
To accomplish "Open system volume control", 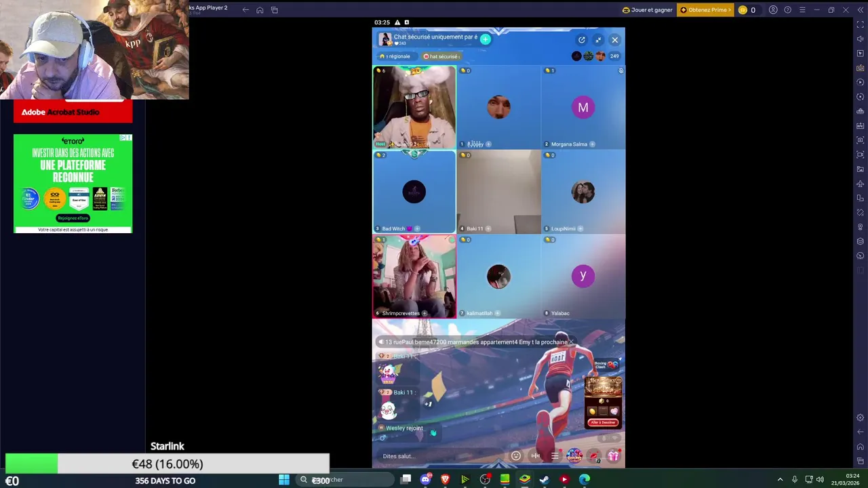I will [820, 480].
